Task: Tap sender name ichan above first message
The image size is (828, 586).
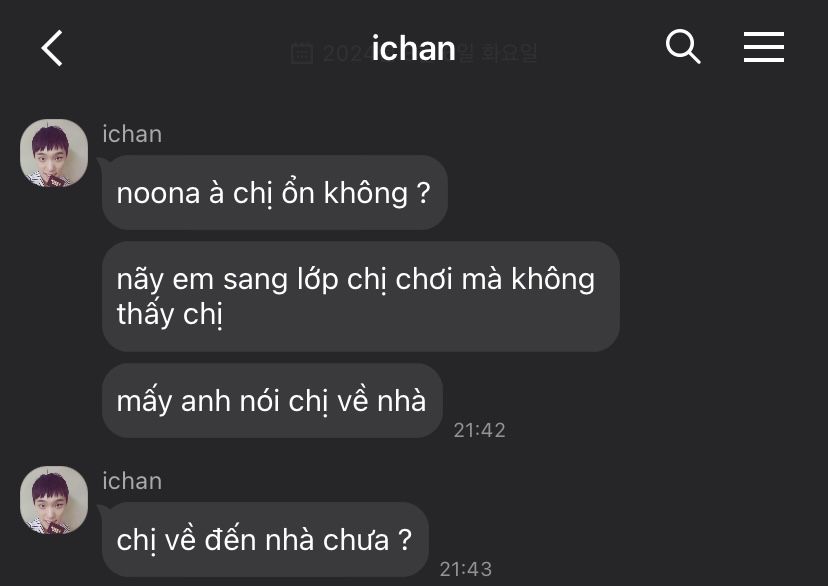Action: 132,134
